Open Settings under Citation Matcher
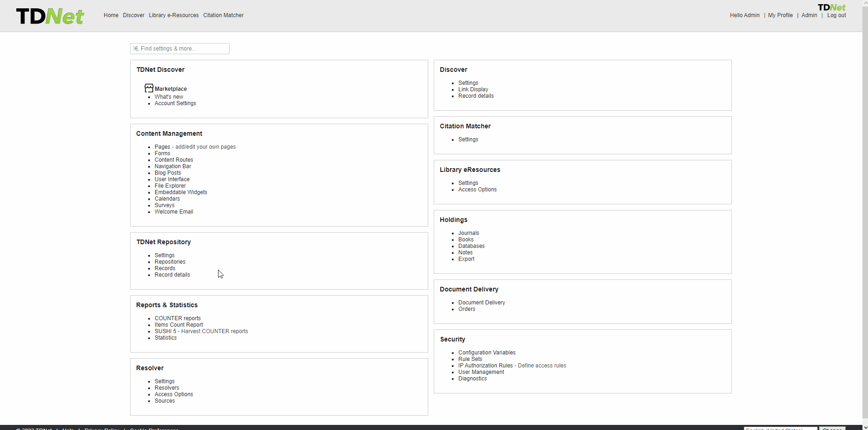This screenshot has width=868, height=430. click(468, 139)
